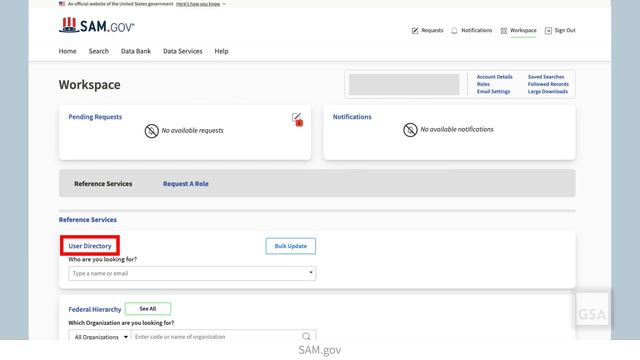
Task: Open the Account Details link
Action: (494, 77)
